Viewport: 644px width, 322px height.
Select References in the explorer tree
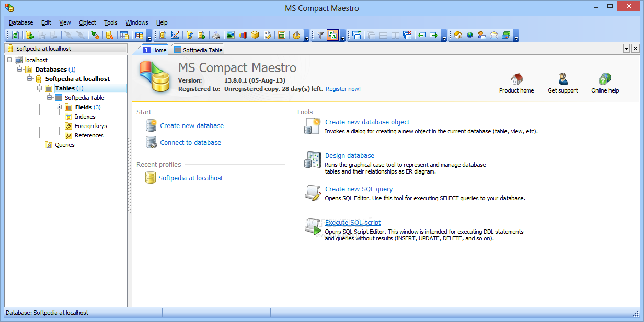point(89,135)
